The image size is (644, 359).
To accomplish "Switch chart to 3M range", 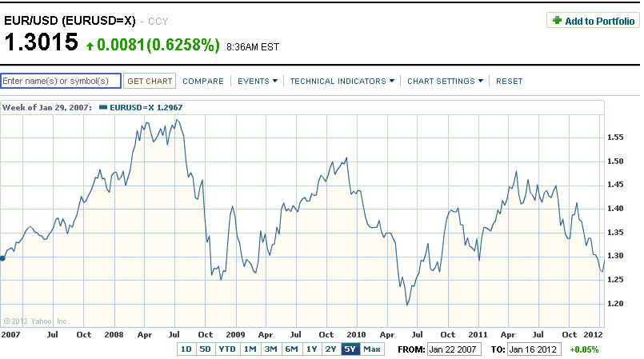I will point(270,349).
